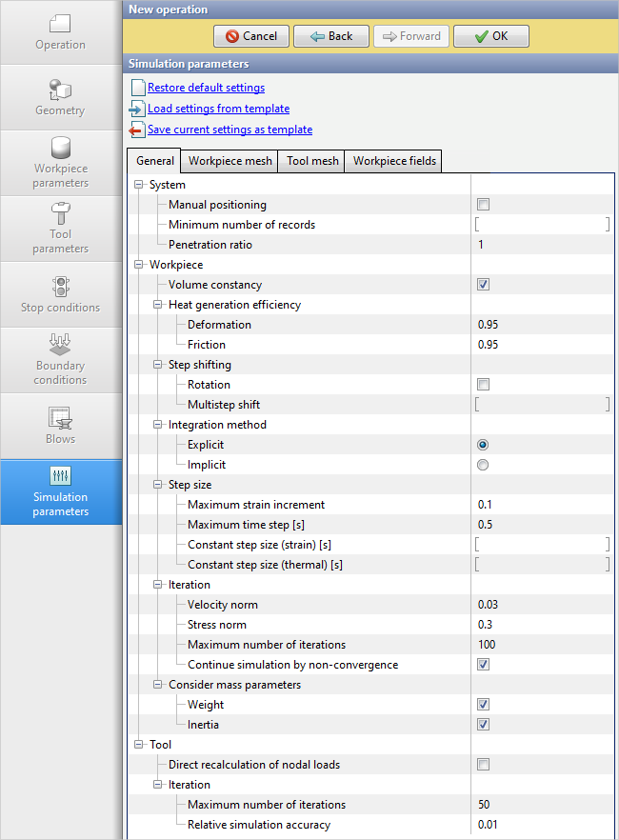
Task: Open Workpiece parameters sidebar section
Action: coord(60,163)
